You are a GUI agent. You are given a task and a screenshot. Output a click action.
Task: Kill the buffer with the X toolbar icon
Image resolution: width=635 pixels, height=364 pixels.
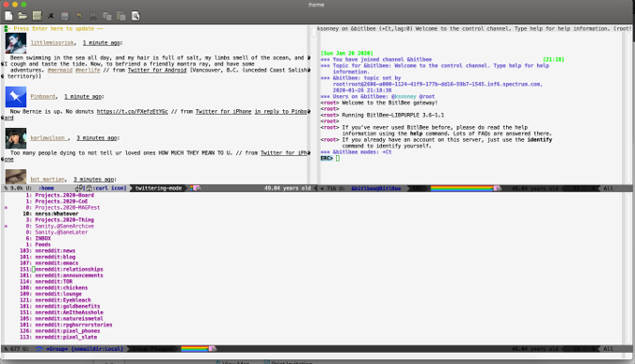coord(51,16)
